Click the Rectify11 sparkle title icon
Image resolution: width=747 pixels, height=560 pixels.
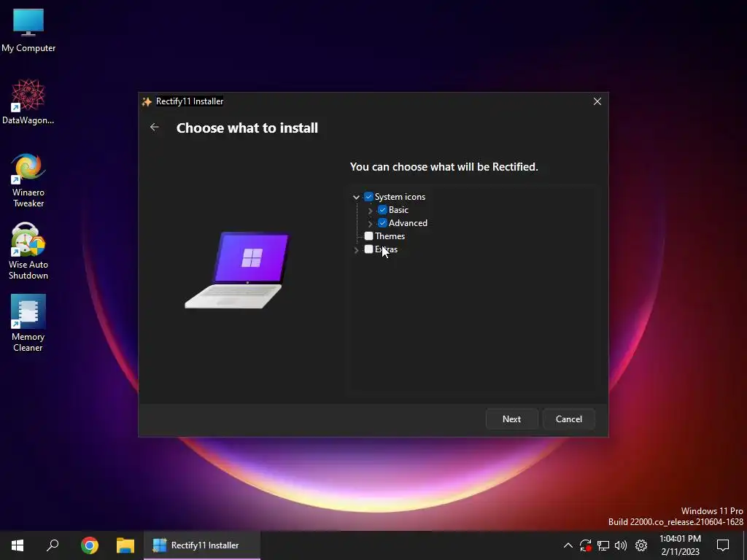click(x=147, y=101)
